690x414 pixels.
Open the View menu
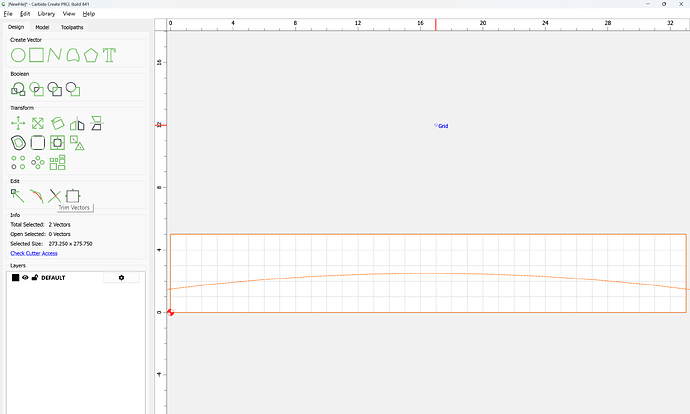click(x=69, y=14)
